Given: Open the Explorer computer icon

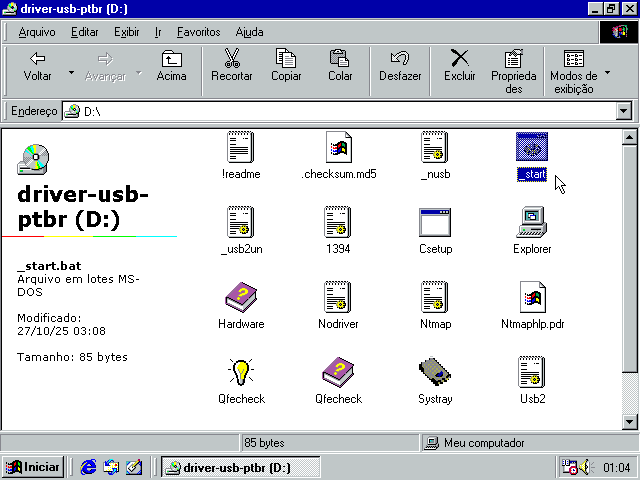Looking at the screenshot, I should point(532,224).
